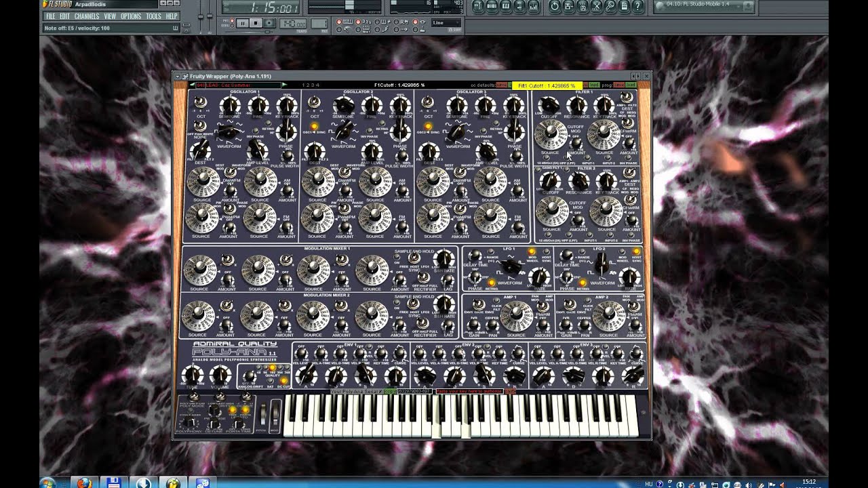This screenshot has height=488, width=868.
Task: Click the Modulation Mixer 1 S&H Rate knob
Action: click(x=443, y=258)
